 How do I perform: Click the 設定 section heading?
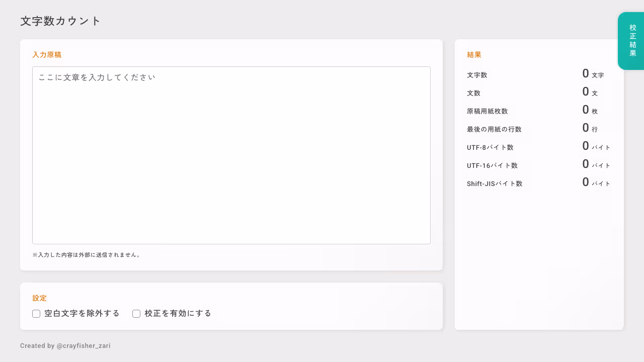39,298
